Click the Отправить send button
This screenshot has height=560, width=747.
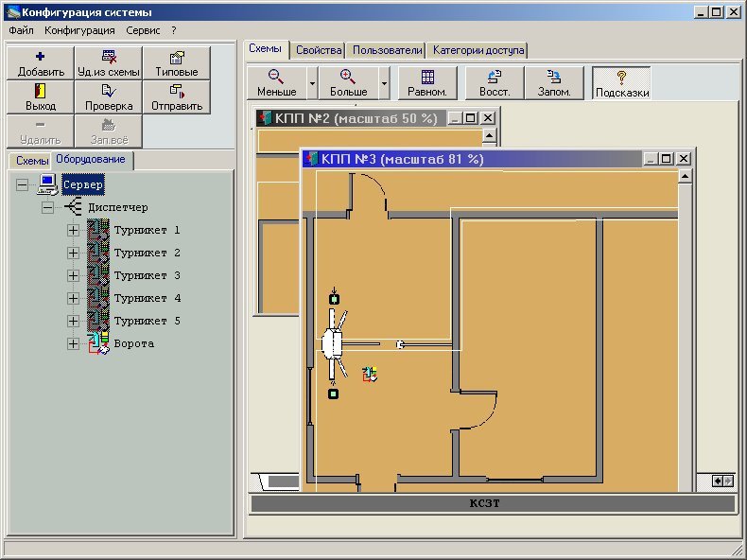[x=177, y=97]
